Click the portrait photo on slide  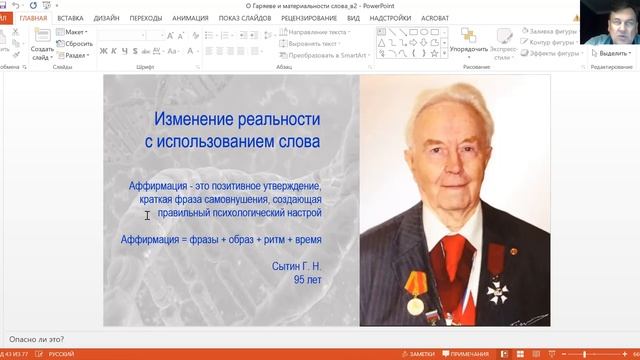[455, 200]
